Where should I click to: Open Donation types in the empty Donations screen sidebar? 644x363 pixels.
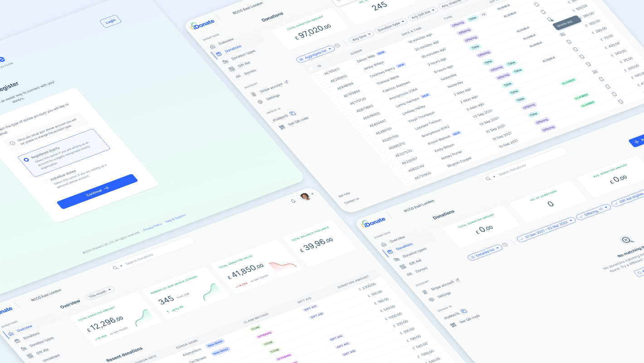(415, 253)
